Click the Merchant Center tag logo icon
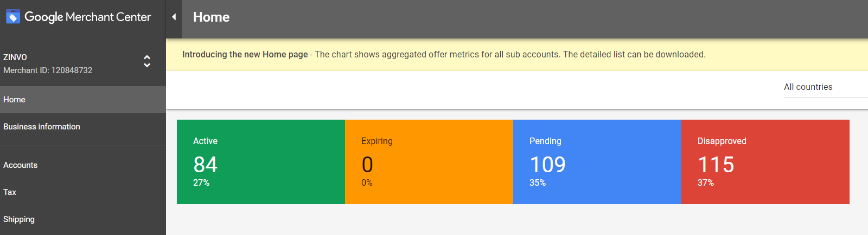 point(13,17)
